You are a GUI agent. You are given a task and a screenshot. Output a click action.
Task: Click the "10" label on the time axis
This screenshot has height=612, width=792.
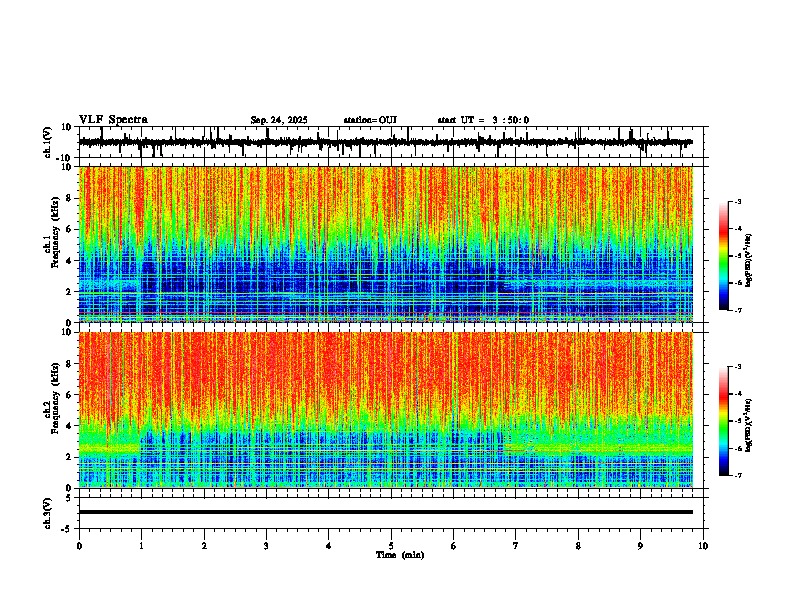click(703, 546)
